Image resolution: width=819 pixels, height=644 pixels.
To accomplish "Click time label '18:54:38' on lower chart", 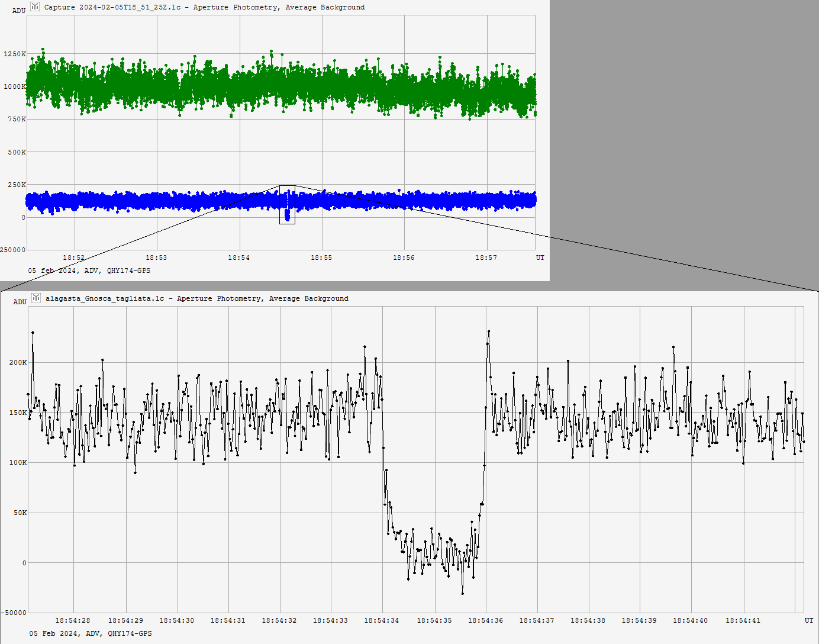I will (588, 620).
